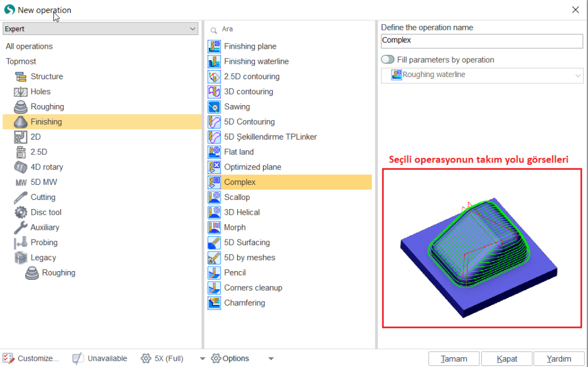Select the Scallop operation icon
This screenshot has width=588, height=367.
click(214, 197)
